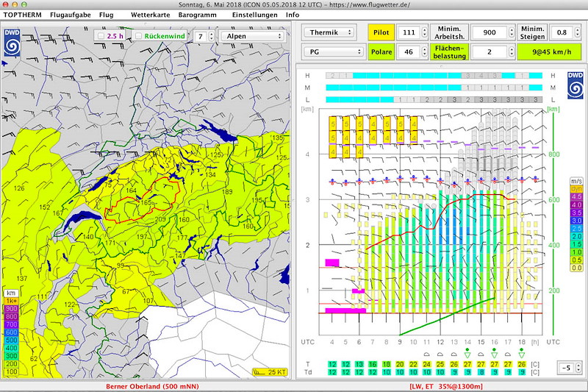This screenshot has width=588, height=392.
Task: Click the yellow Pilot button
Action: coord(381,32)
